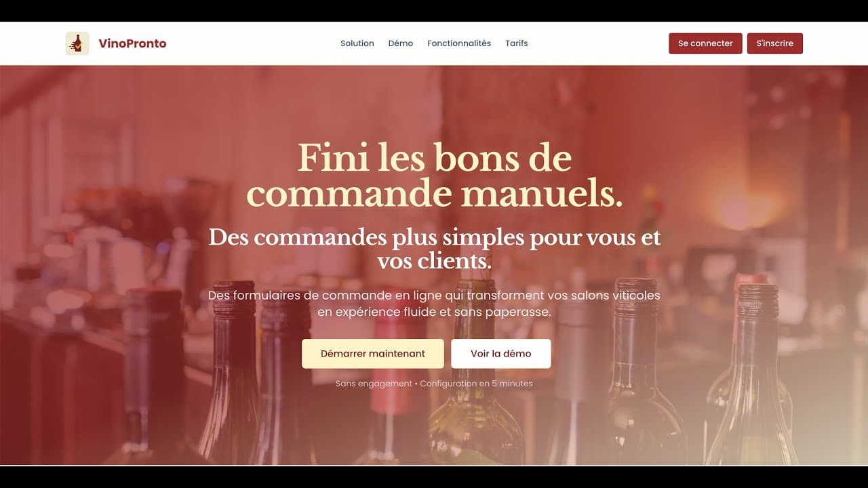
Task: Go to the Démo navigation item
Action: coord(401,43)
